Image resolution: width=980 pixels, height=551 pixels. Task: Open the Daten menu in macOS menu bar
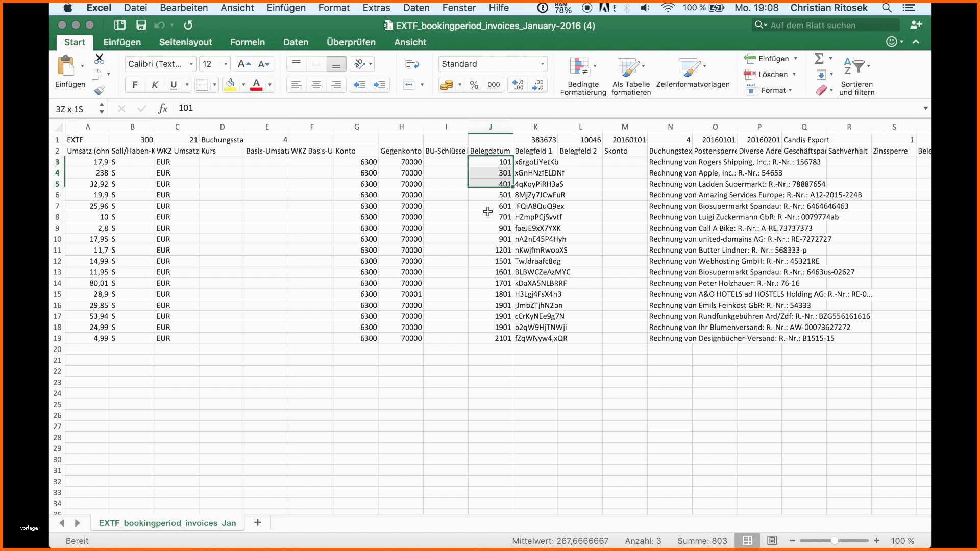(x=416, y=8)
